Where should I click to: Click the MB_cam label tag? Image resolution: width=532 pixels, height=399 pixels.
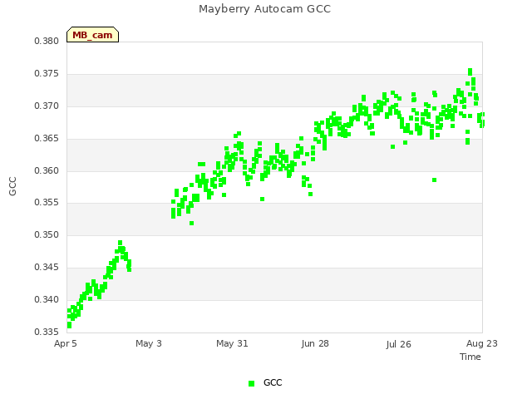92,35
